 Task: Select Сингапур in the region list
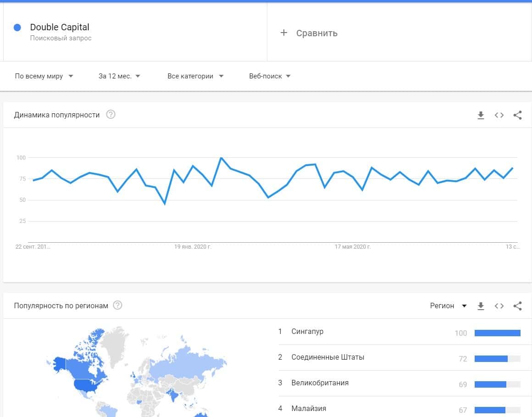click(307, 331)
